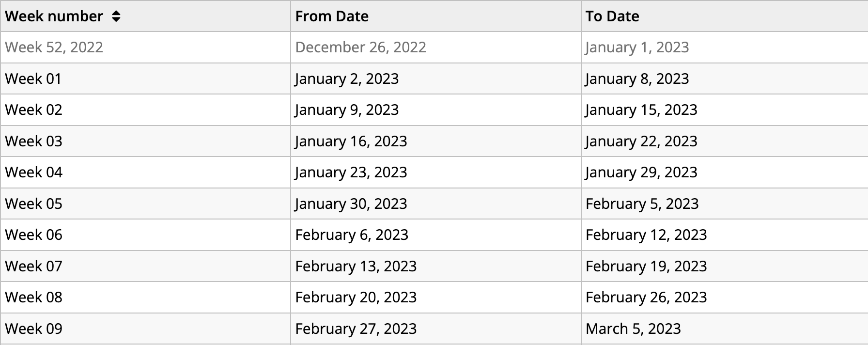Click the To Date column header
868x345 pixels.
pos(612,16)
